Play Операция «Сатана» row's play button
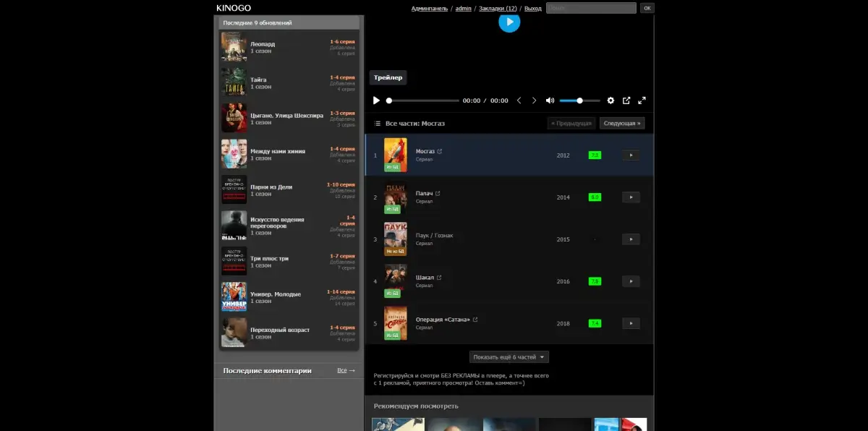Viewport: 868px width, 431px height. tap(631, 323)
